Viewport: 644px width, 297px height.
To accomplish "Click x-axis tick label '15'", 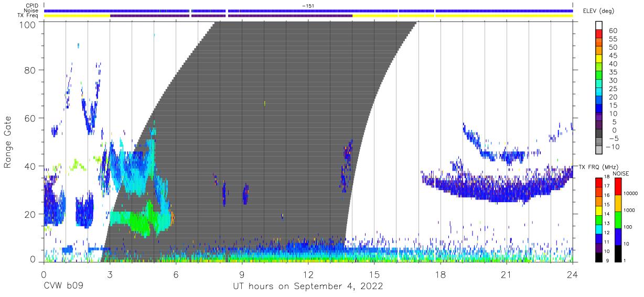I will (374, 274).
